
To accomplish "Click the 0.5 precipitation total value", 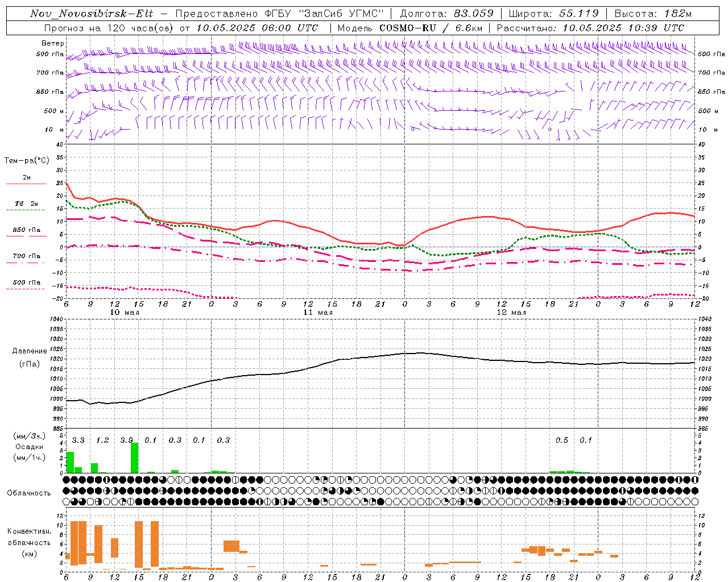I will coord(561,440).
